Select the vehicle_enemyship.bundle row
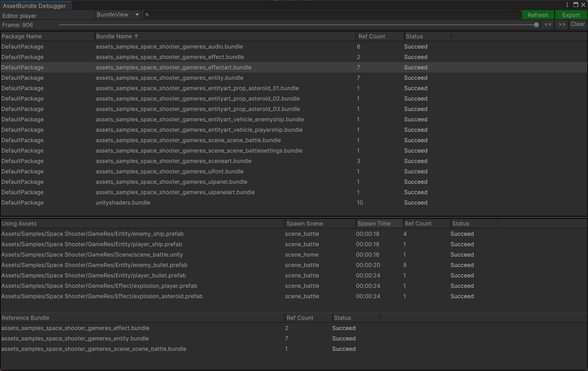The image size is (588, 371). point(294,119)
